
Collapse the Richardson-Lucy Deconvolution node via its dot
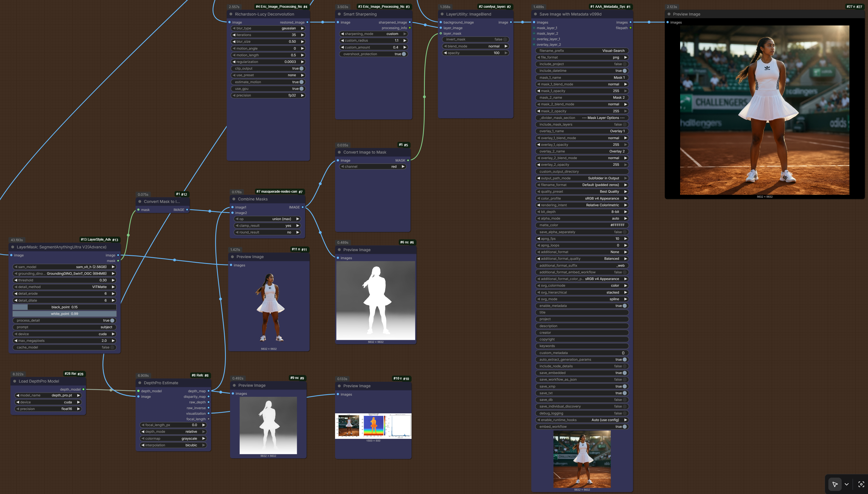click(231, 14)
